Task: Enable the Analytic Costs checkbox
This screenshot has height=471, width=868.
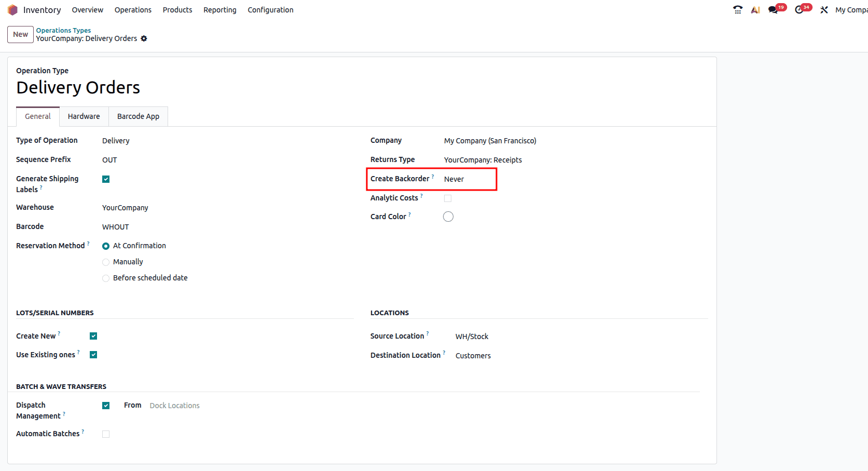Action: [x=448, y=198]
